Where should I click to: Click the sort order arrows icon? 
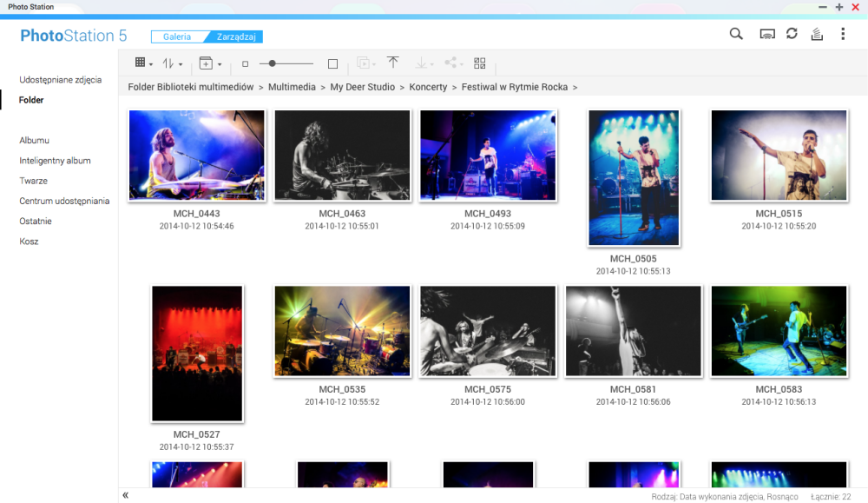point(168,63)
